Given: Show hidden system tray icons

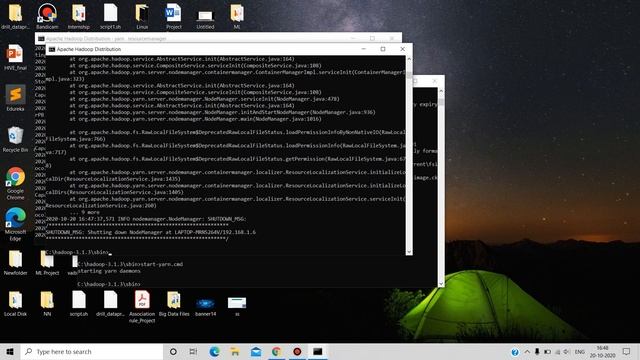Looking at the screenshot, I should pyautogui.click(x=527, y=352).
